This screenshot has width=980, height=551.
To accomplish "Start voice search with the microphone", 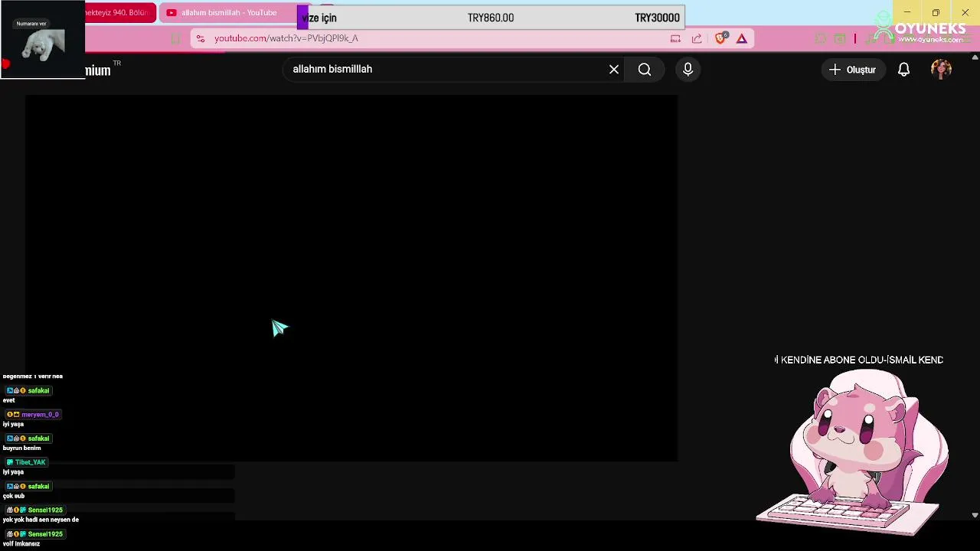I will (x=688, y=70).
